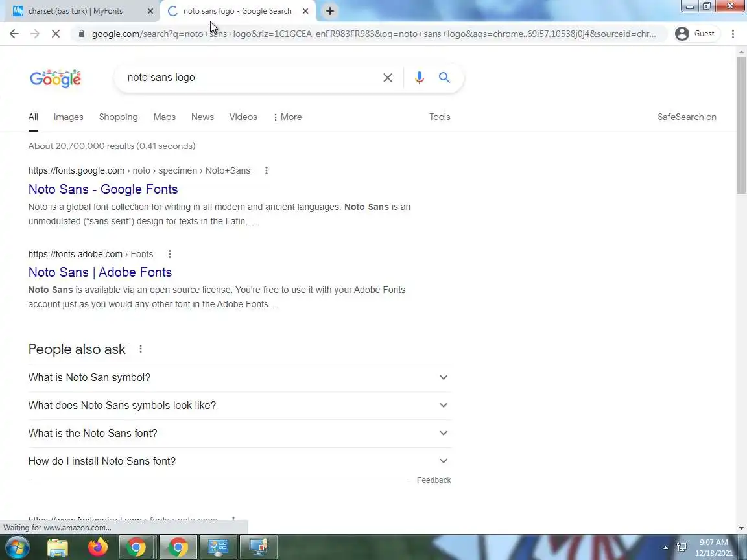Open the Windows Start button
Viewport: 747px width, 560px height.
click(x=17, y=547)
